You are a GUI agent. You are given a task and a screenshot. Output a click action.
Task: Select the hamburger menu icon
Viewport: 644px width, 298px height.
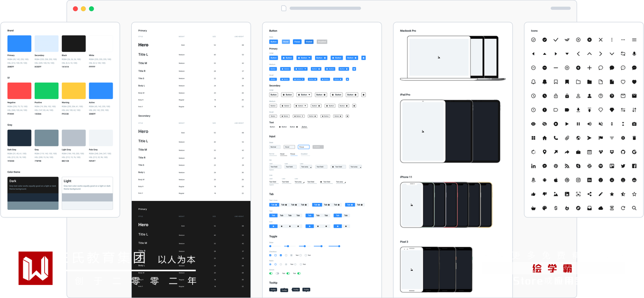pyautogui.click(x=634, y=40)
